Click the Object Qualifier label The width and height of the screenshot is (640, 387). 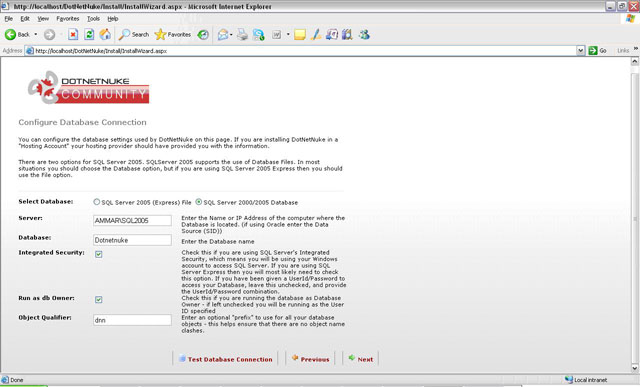click(x=45, y=318)
